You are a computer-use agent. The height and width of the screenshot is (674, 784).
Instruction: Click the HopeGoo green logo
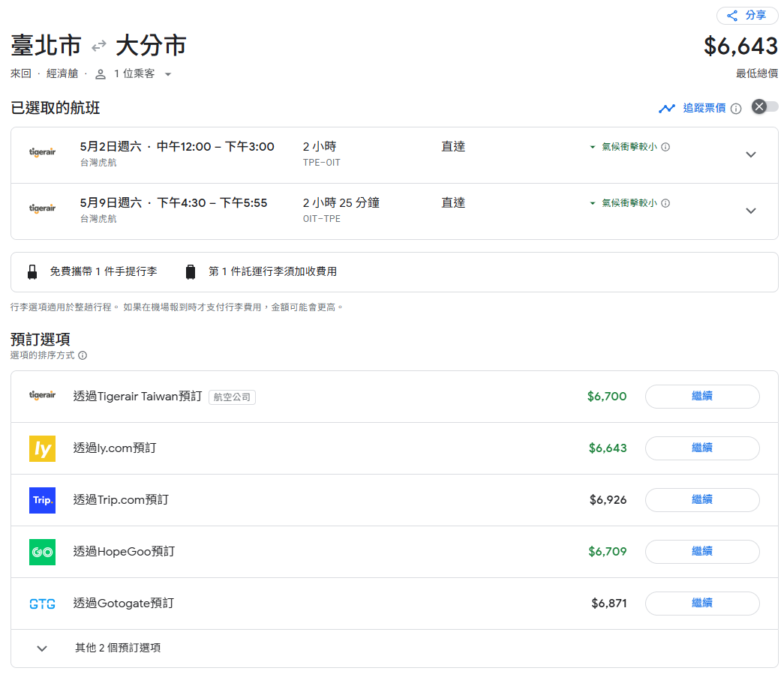click(x=42, y=551)
